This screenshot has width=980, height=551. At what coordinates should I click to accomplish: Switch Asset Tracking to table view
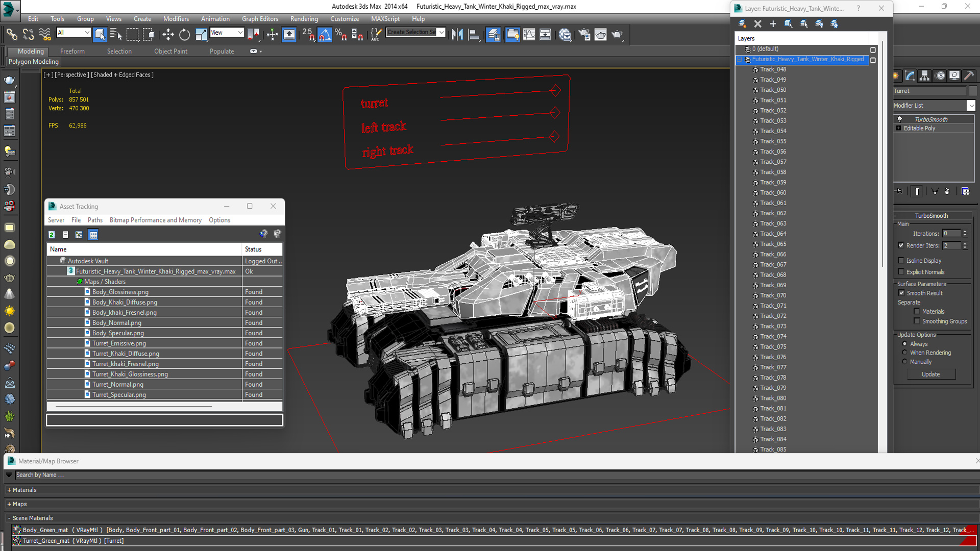(x=93, y=235)
